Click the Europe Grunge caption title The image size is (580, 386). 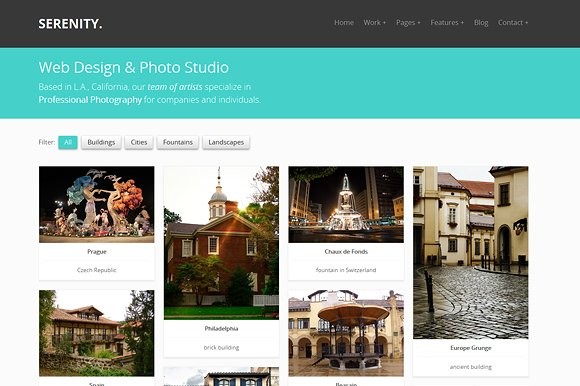(471, 348)
